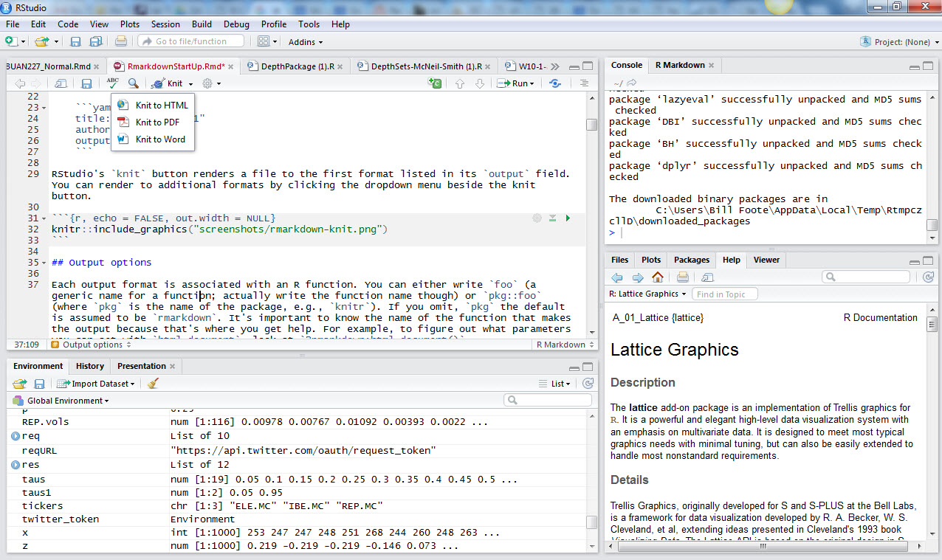Click the insert code chunk icon
942x560 pixels.
pyautogui.click(x=435, y=83)
